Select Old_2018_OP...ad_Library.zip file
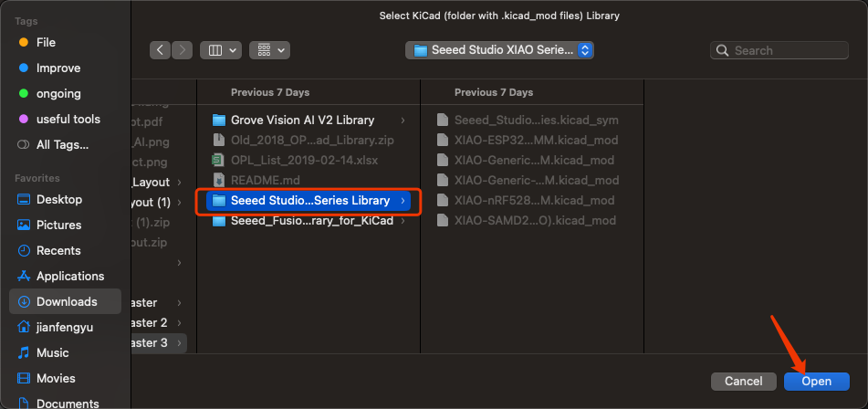Viewport: 868px width, 409px height. pyautogui.click(x=309, y=140)
